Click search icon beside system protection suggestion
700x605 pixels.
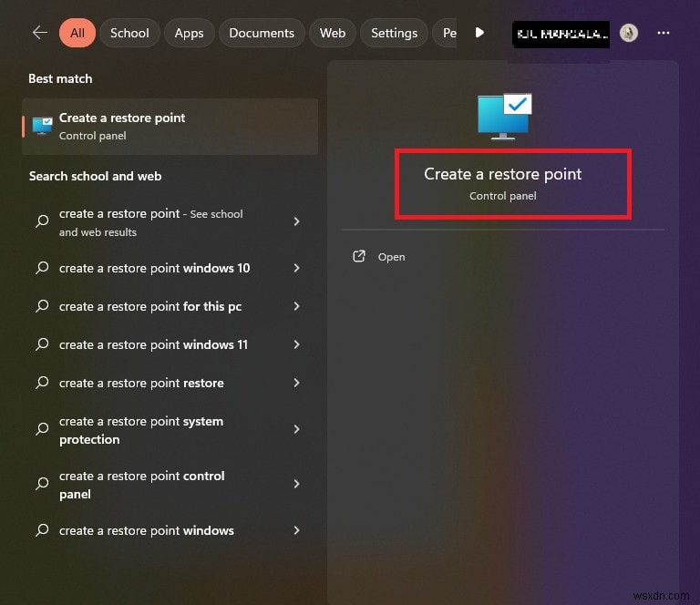pyautogui.click(x=42, y=429)
